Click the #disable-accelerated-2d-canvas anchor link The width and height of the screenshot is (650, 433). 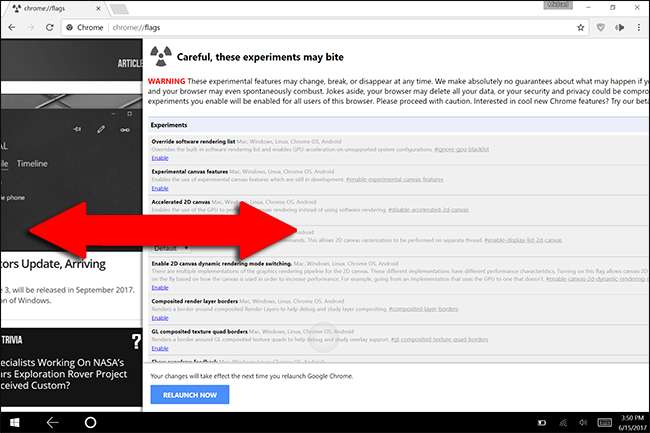click(x=428, y=210)
